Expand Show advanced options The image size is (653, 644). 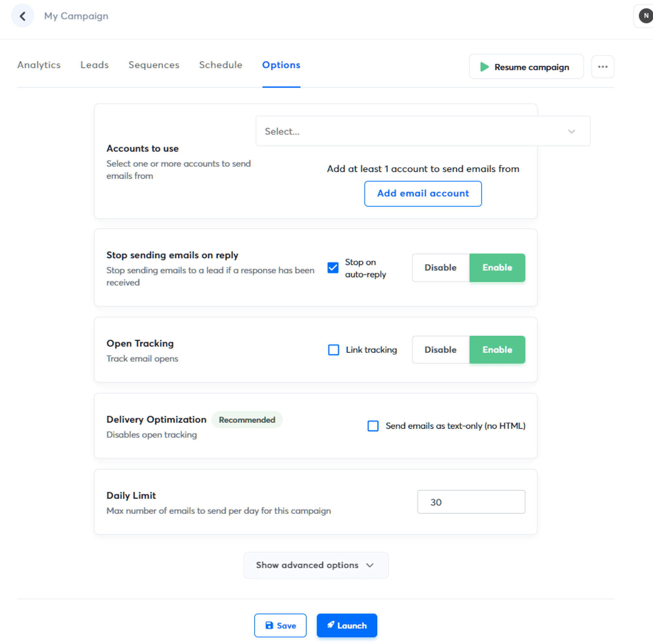(x=315, y=565)
